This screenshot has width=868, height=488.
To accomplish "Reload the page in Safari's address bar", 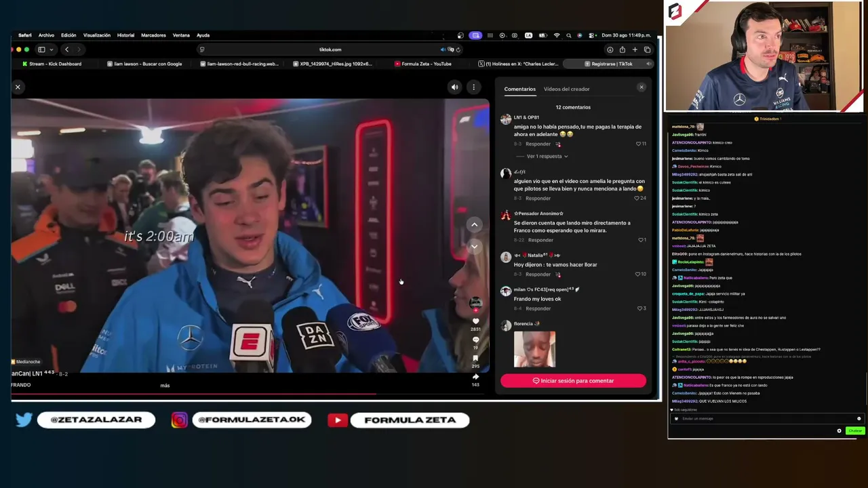I will pyautogui.click(x=458, y=49).
